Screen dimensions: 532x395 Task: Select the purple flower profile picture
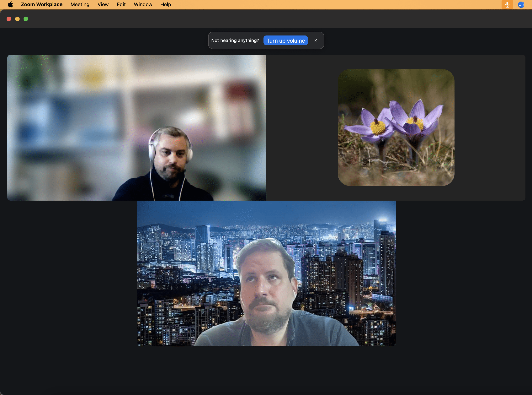coord(396,127)
